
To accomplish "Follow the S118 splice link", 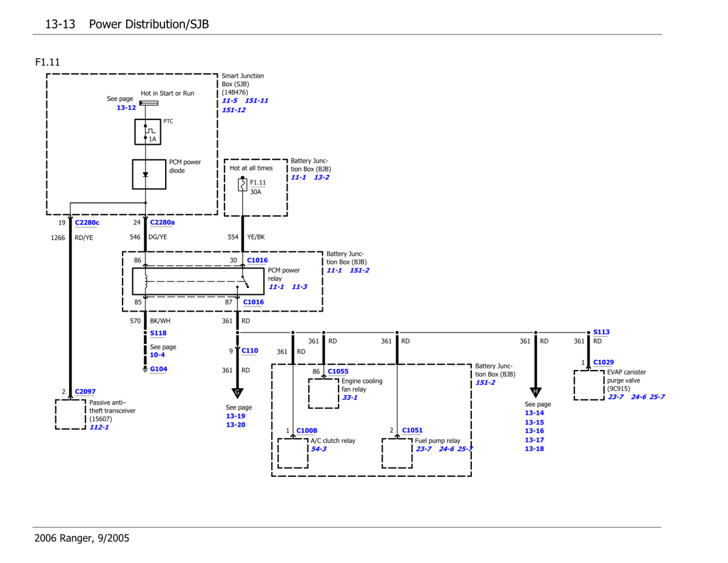I will coord(158,333).
